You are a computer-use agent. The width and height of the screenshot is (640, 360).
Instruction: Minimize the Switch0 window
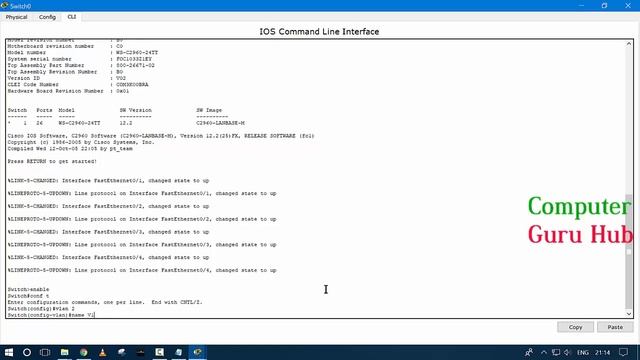[581, 6]
